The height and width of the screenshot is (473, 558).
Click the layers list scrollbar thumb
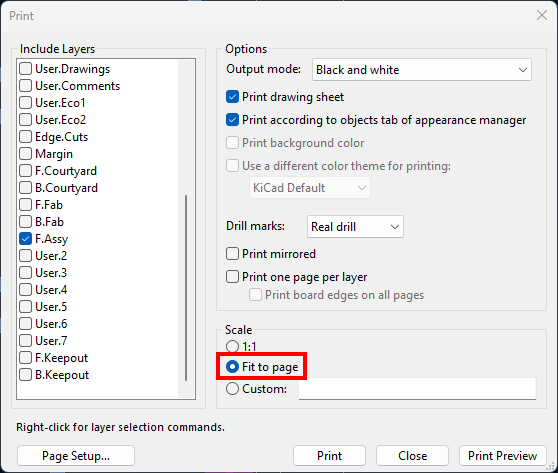pos(186,288)
